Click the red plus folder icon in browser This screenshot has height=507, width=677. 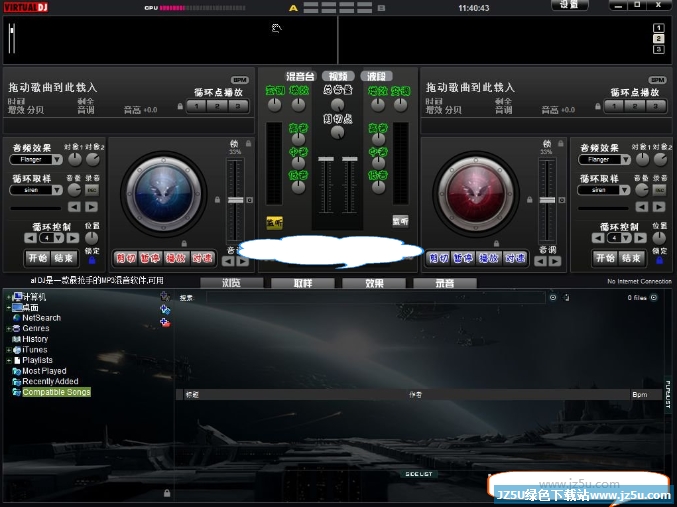(x=165, y=322)
